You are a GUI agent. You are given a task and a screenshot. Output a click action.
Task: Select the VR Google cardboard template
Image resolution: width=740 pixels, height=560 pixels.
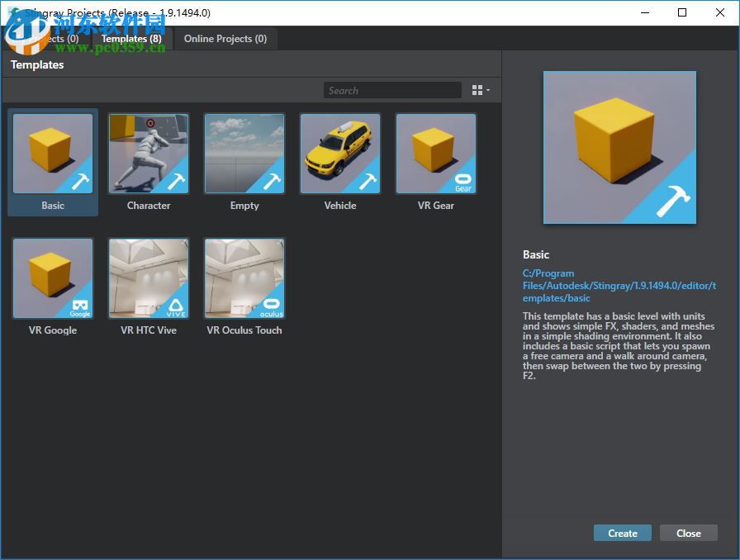(52, 278)
